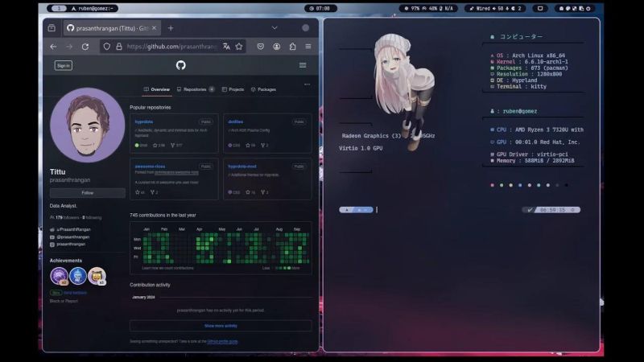Open the third achievement badge with cat
Screen dimensions: 644x362
tap(97, 276)
